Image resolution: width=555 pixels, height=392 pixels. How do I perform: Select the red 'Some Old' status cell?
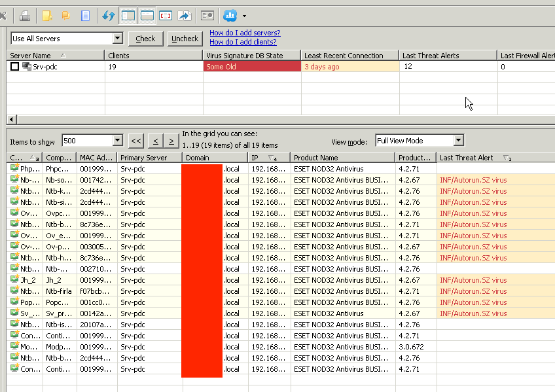pyautogui.click(x=252, y=67)
